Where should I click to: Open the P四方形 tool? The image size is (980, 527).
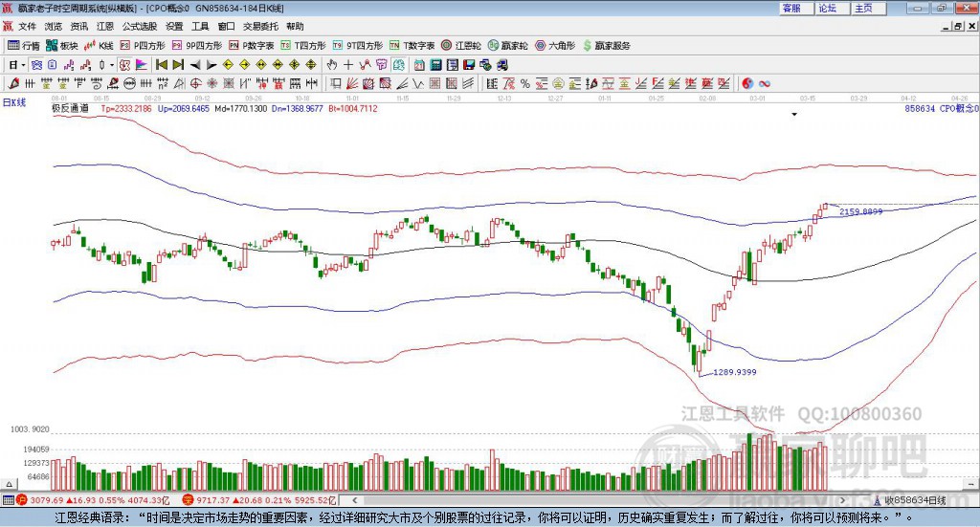click(x=143, y=46)
